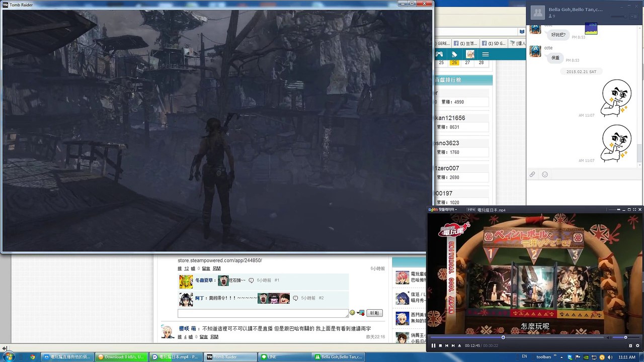Click 留言 under the steam link post
Image resolution: width=644 pixels, height=362 pixels.
(x=206, y=268)
